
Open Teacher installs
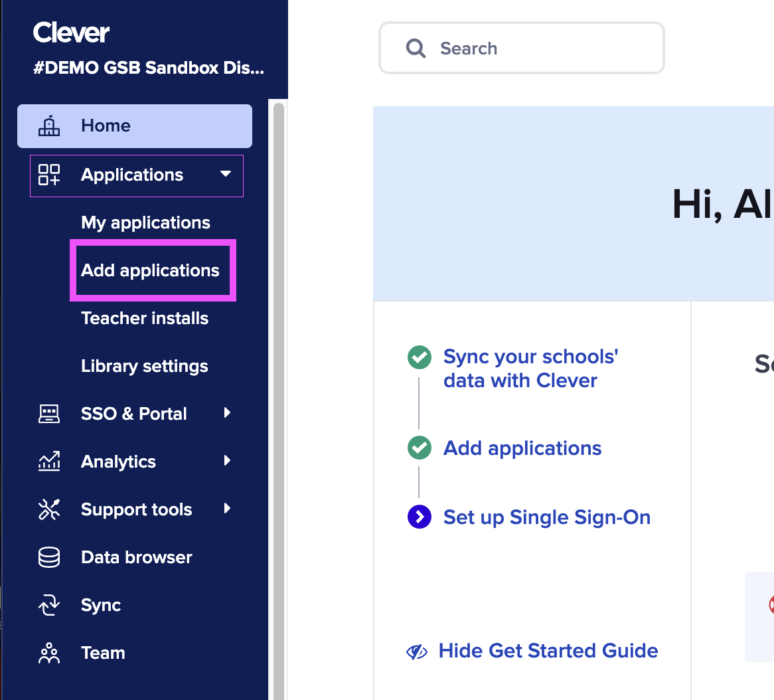[x=145, y=318]
